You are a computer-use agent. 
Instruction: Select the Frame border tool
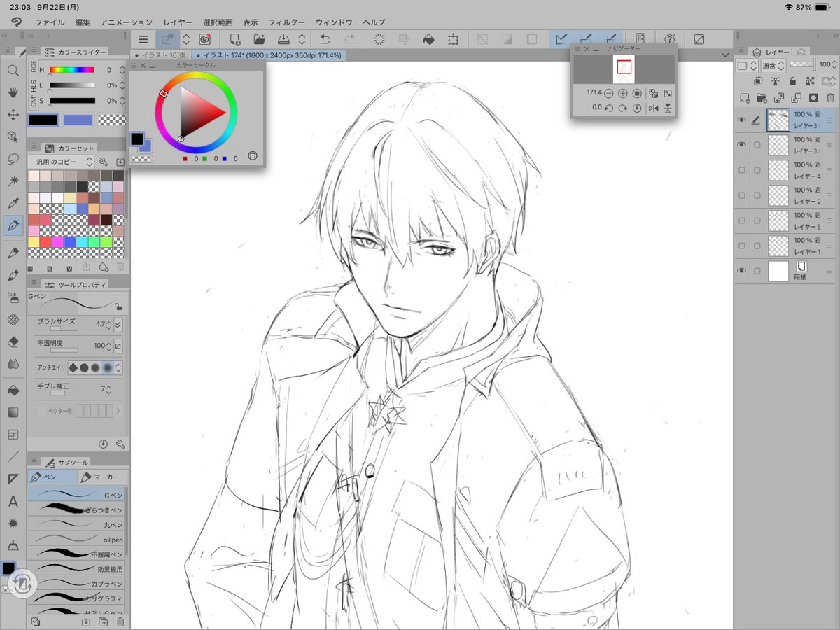pyautogui.click(x=13, y=435)
